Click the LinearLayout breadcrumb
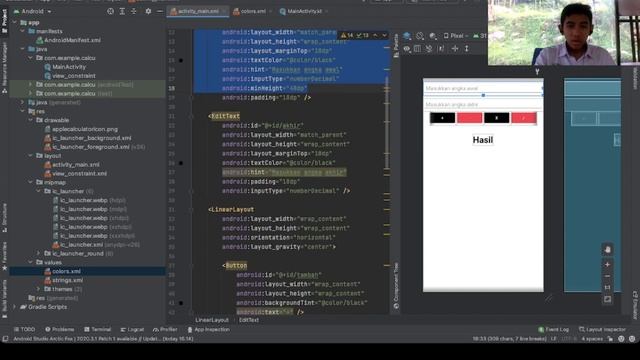The width and height of the screenshot is (640, 360). (x=212, y=320)
